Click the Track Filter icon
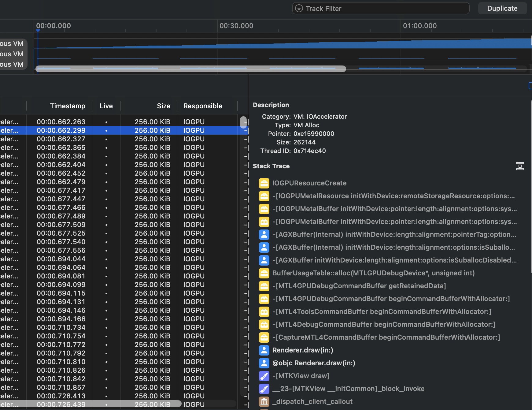Image resolution: width=532 pixels, height=410 pixels. point(299,8)
